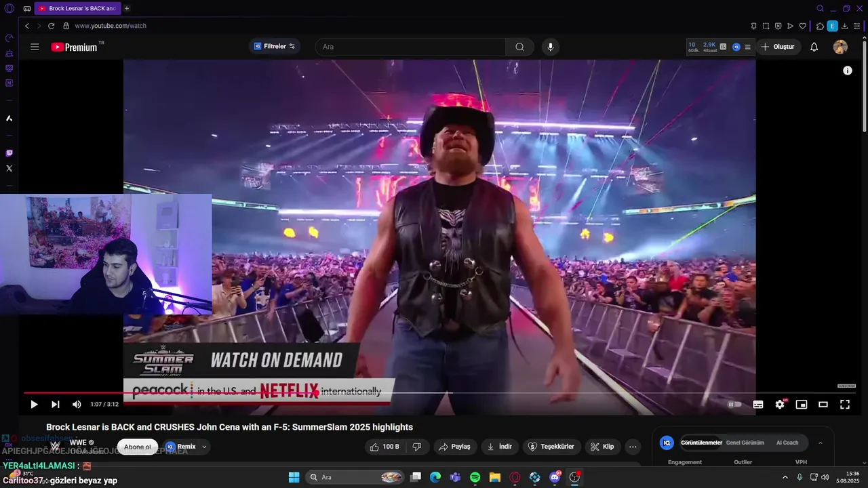Image resolution: width=868 pixels, height=488 pixels.
Task: Reload the current page
Action: coord(52,26)
